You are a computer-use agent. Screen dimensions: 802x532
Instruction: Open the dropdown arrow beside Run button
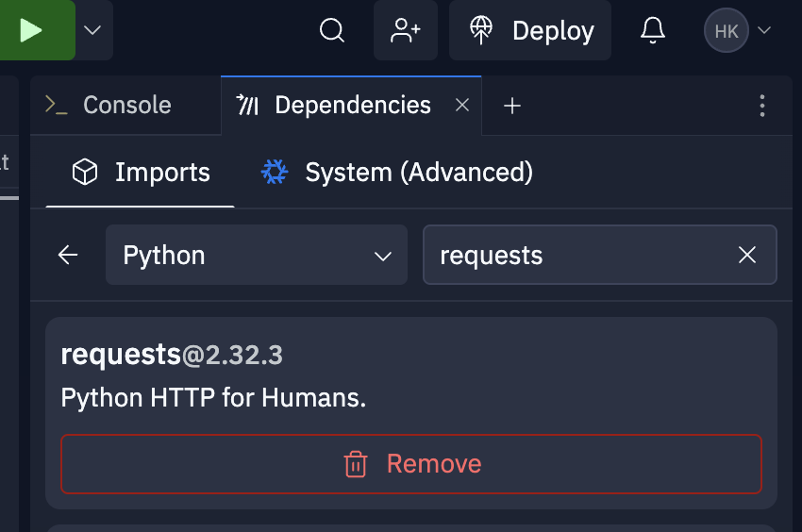click(92, 29)
